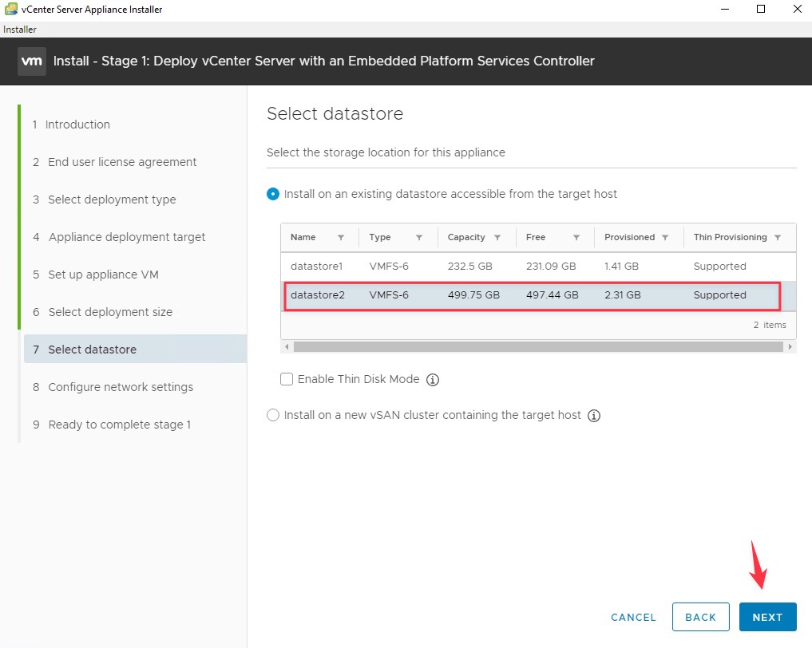Click Supported cell in datastore2 row
812x648 pixels.
pyautogui.click(x=720, y=295)
